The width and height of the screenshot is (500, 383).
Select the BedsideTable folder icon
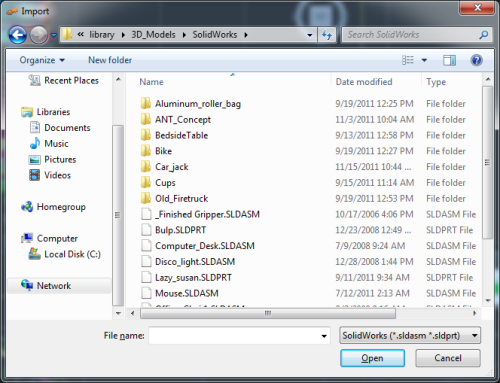(146, 135)
